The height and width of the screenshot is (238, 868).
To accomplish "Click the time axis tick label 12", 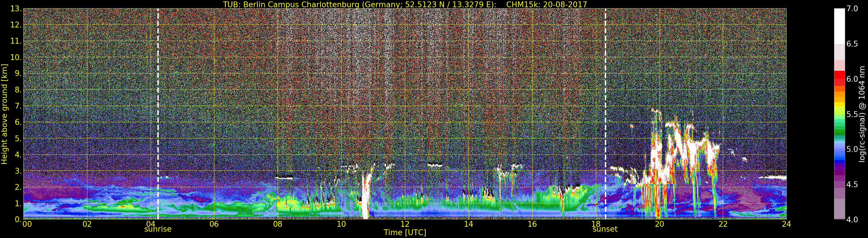I will (405, 224).
